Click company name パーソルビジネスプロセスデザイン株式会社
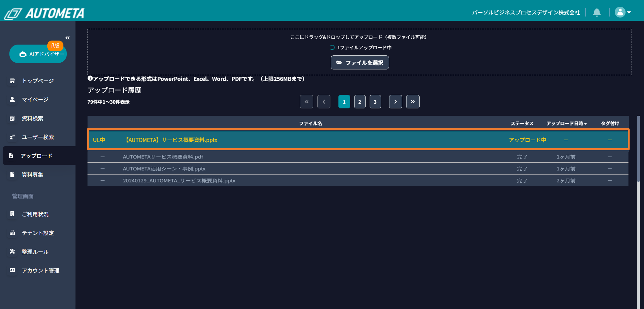The height and width of the screenshot is (309, 644). pyautogui.click(x=526, y=12)
